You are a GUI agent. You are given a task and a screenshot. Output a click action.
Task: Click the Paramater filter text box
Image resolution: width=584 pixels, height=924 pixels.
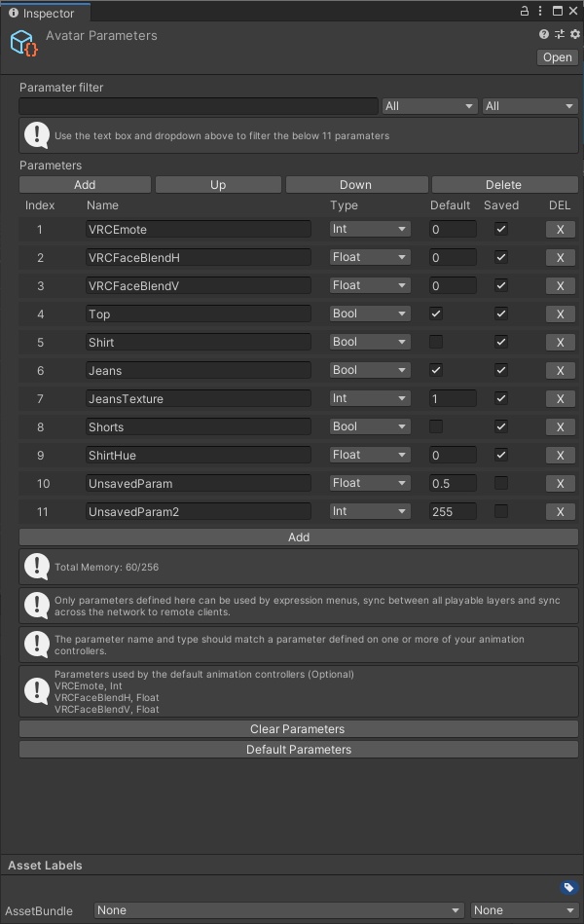coord(199,106)
